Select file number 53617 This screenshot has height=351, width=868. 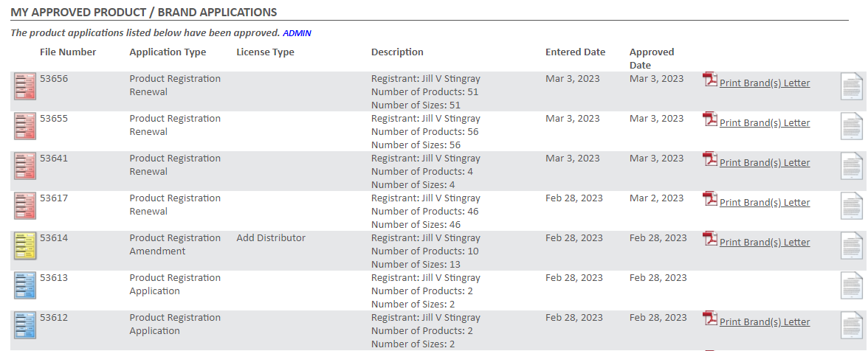point(54,198)
